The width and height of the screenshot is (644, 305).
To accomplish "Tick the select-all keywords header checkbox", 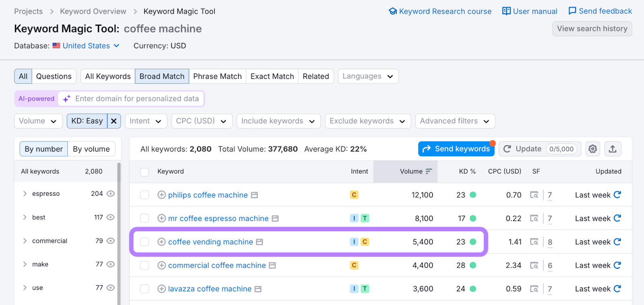I will click(x=144, y=172).
